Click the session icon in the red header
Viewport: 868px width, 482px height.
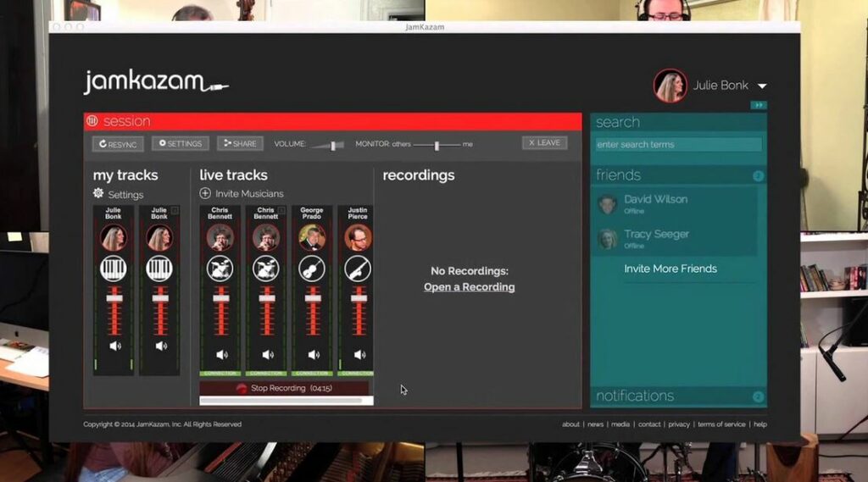click(92, 120)
